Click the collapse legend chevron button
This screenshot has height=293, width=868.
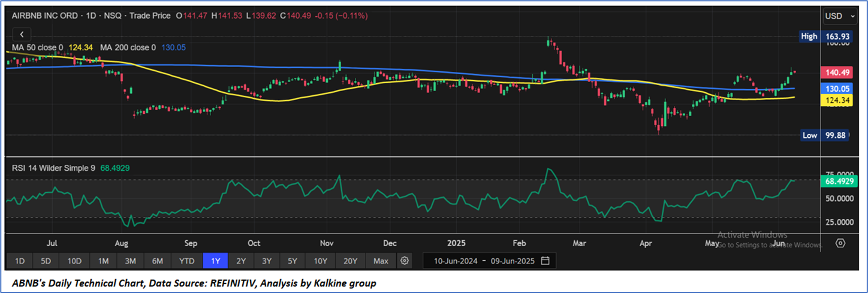pyautogui.click(x=22, y=35)
